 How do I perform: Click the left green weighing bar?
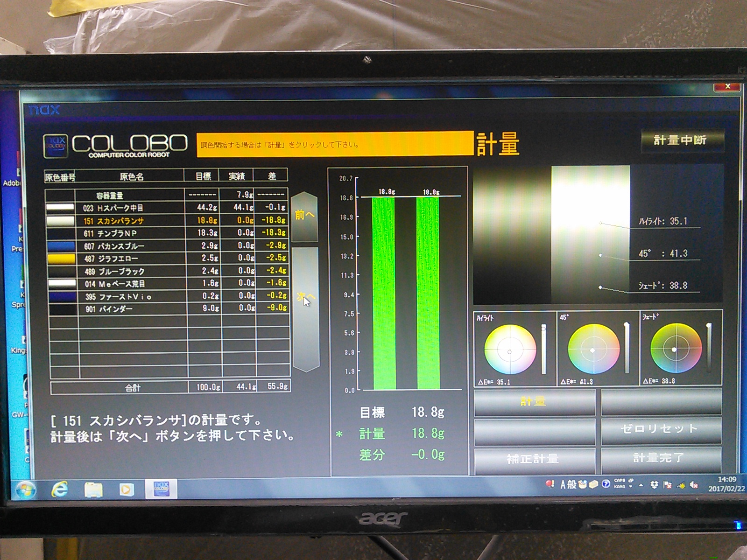click(x=384, y=293)
